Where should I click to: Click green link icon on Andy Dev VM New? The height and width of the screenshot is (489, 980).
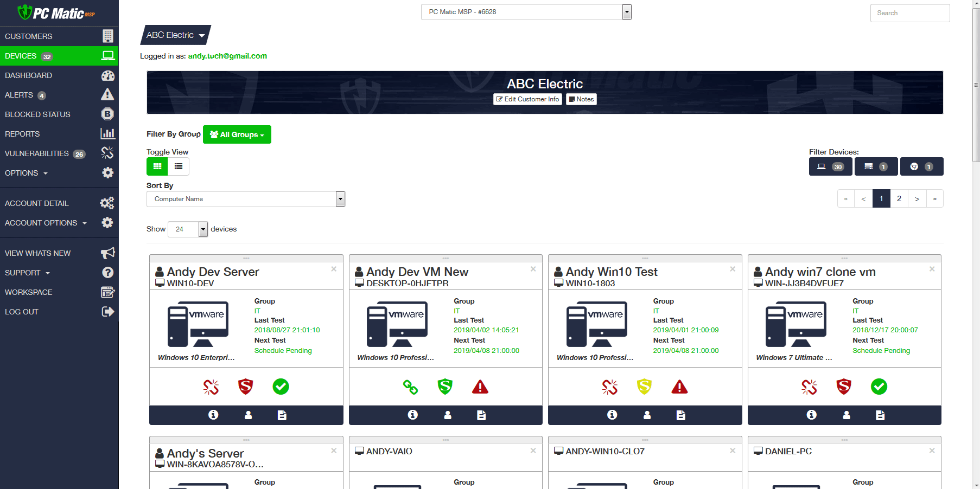[x=411, y=387]
